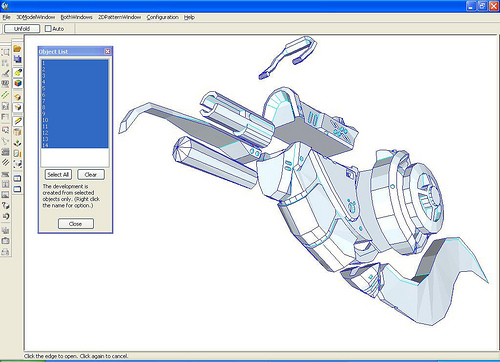Open the Configuration menu
The width and height of the screenshot is (500, 362).
click(x=162, y=17)
